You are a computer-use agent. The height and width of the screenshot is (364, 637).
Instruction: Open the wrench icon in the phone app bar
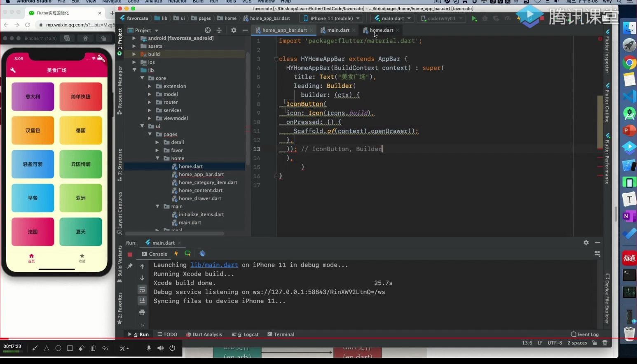(x=13, y=70)
